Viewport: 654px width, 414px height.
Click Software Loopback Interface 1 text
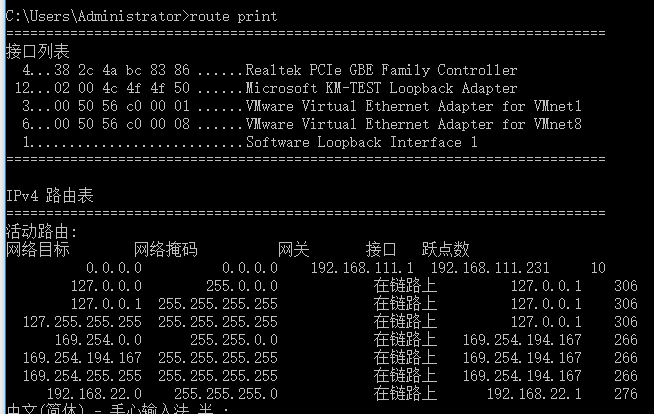(362, 142)
